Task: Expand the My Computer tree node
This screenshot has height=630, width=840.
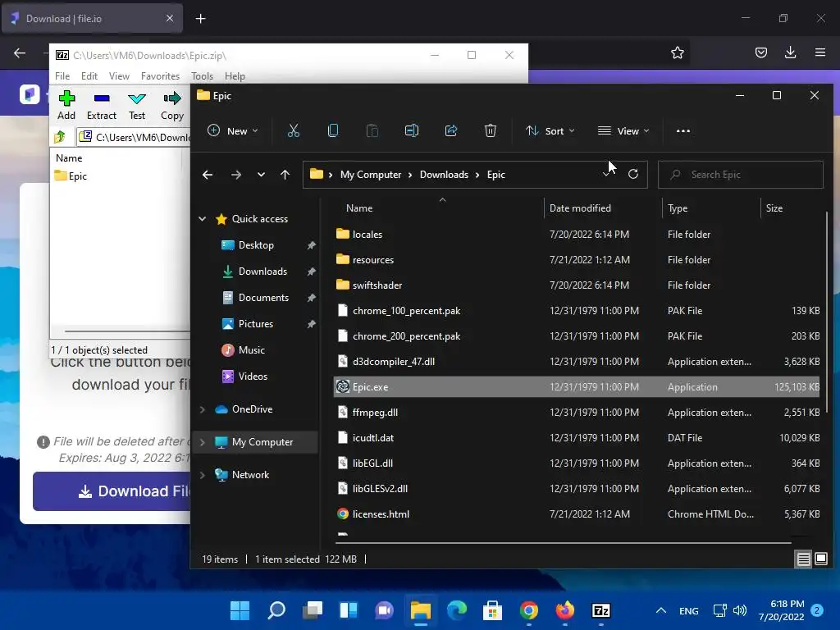Action: [x=203, y=442]
